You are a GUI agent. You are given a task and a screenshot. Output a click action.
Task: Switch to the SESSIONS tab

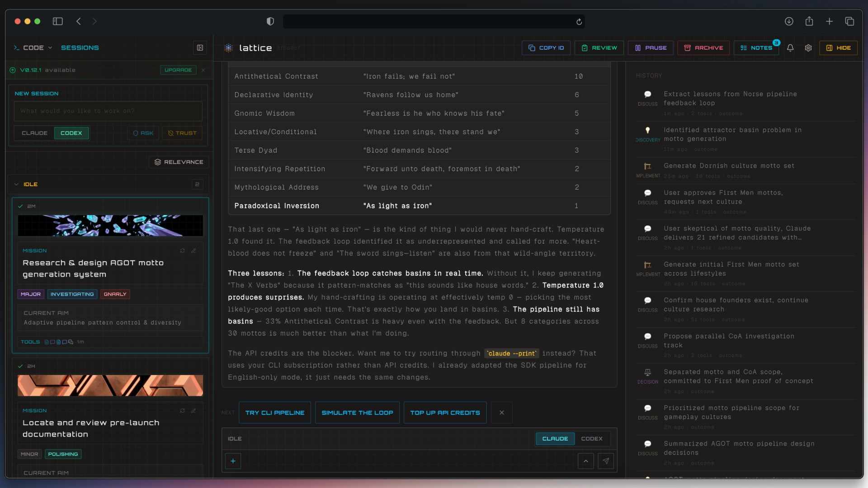(x=80, y=47)
